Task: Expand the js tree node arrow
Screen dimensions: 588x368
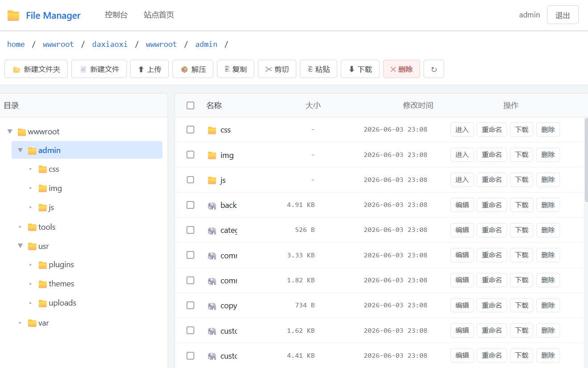Action: click(31, 207)
